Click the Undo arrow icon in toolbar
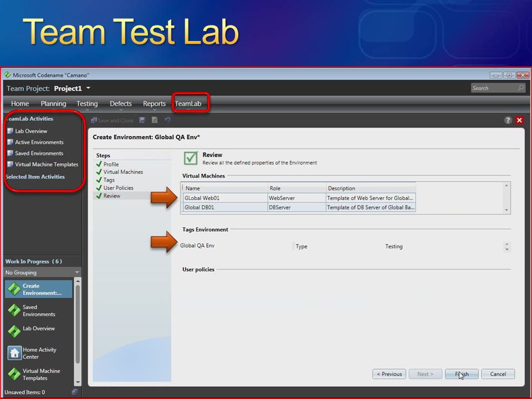Screen dimensions: 532x399 (x=167, y=120)
